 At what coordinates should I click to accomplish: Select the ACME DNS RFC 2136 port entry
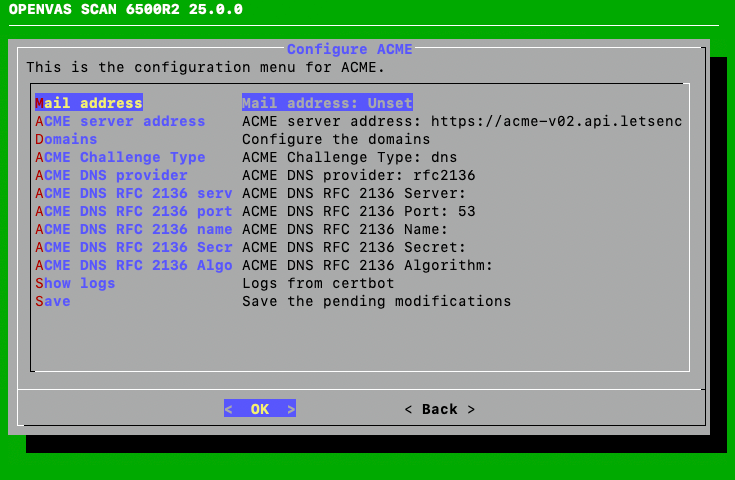coord(134,211)
